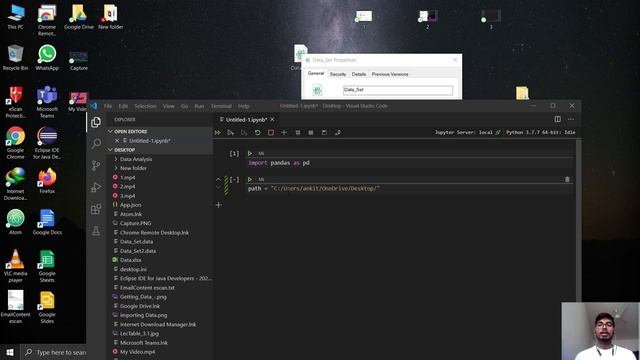Open the Explorer view in activity bar
640x360 pixels.
[x=96, y=122]
